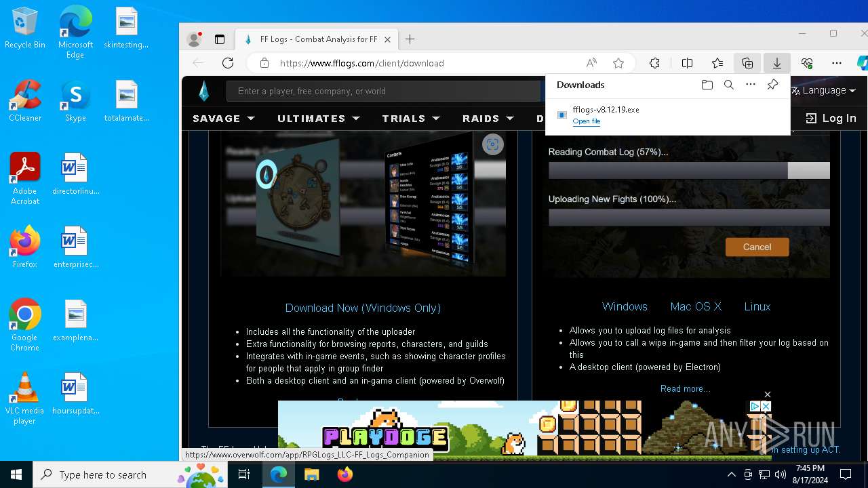Show hidden system tray icons
This screenshot has height=488, width=868.
pos(731,474)
